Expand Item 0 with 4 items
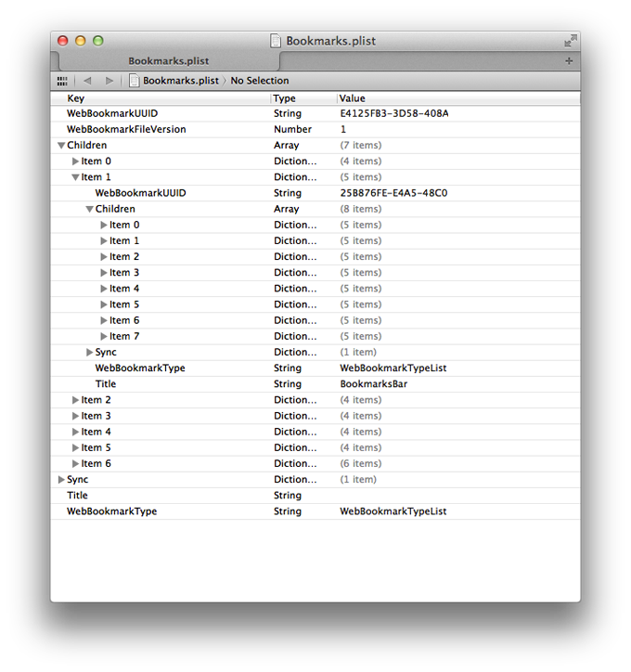Image resolution: width=631 pixels, height=672 pixels. point(75,162)
